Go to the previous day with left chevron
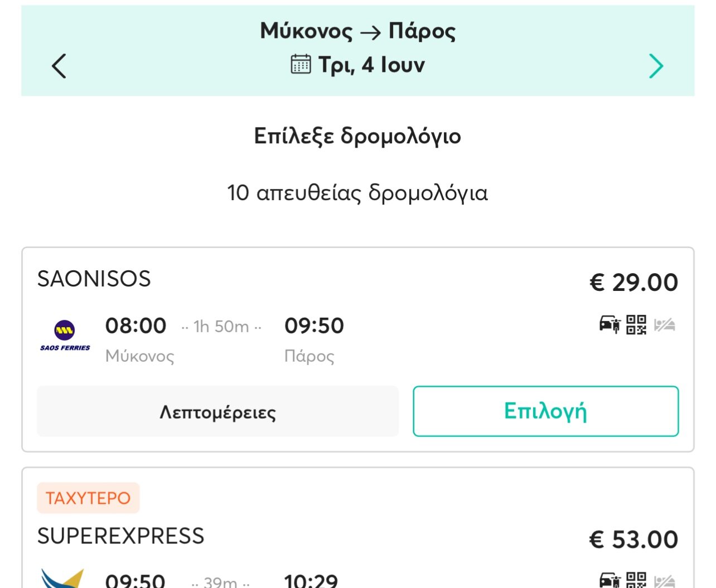The width and height of the screenshot is (716, 588). pyautogui.click(x=59, y=66)
